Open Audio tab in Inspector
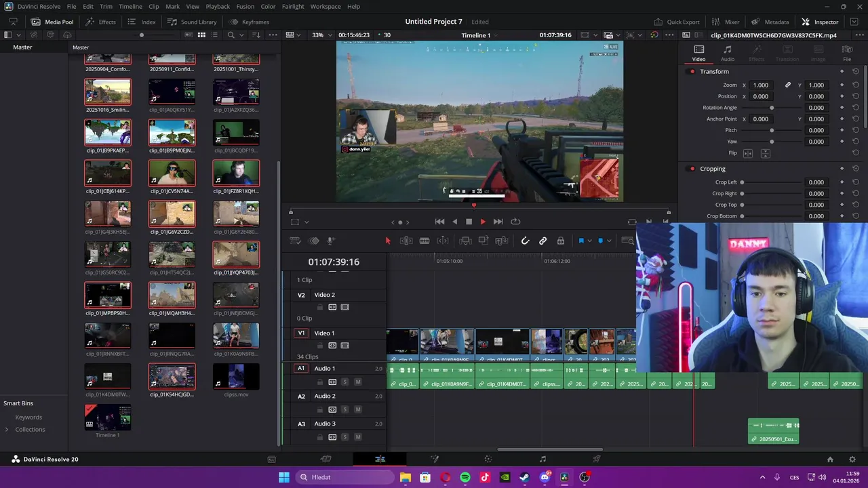This screenshot has height=488, width=868. tap(727, 54)
